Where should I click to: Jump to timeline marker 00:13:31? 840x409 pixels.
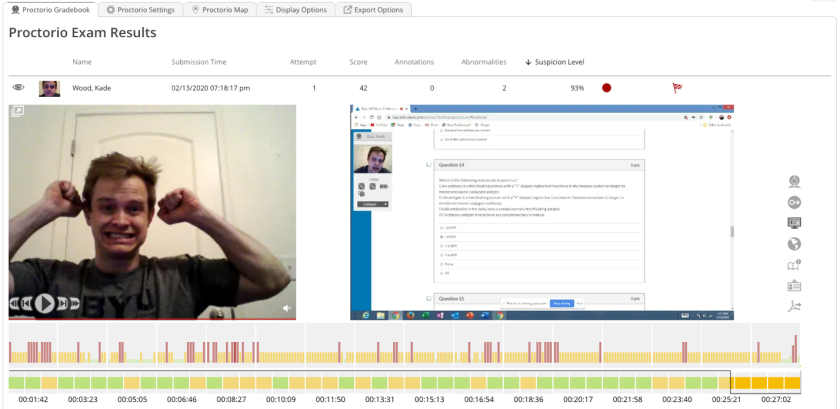click(x=379, y=400)
